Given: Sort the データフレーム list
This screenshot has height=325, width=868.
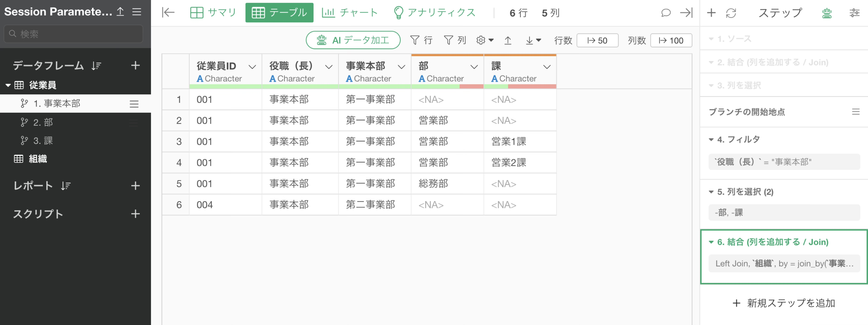Looking at the screenshot, I should [96, 65].
